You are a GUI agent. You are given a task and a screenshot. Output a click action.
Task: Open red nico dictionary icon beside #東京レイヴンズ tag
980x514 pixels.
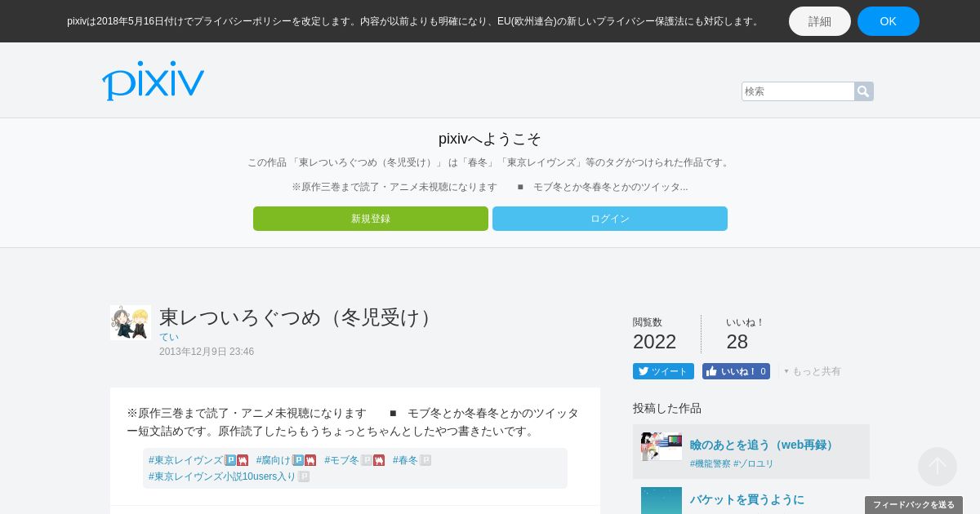243,460
